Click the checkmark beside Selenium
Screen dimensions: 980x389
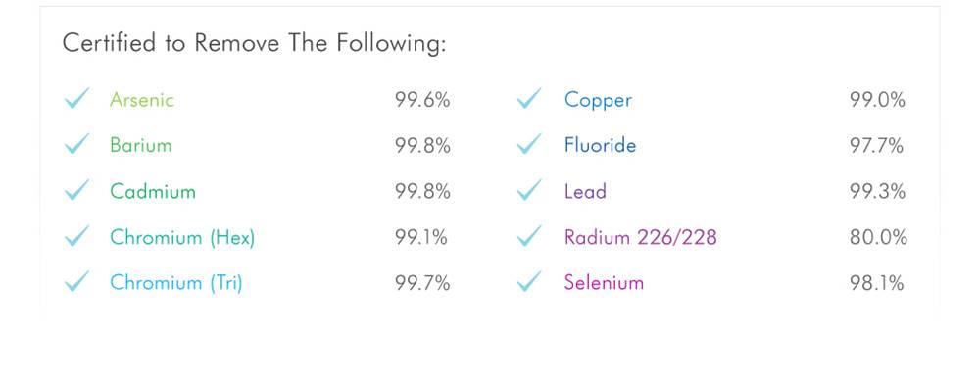coord(529,282)
